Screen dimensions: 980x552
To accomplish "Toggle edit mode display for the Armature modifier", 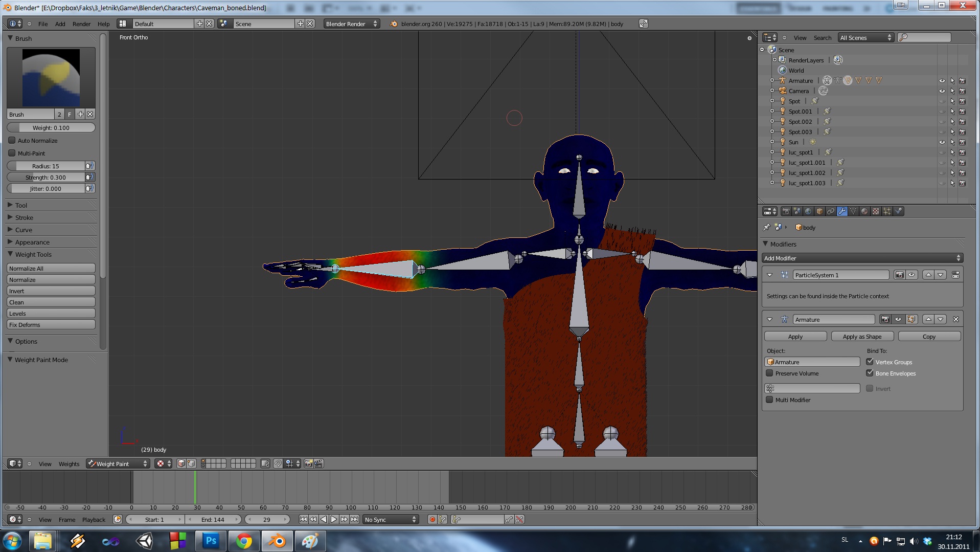I will pos(911,319).
